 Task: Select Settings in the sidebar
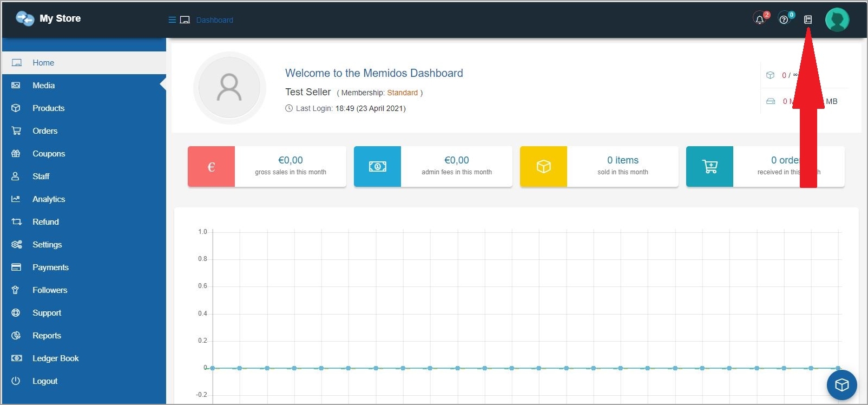click(x=47, y=245)
